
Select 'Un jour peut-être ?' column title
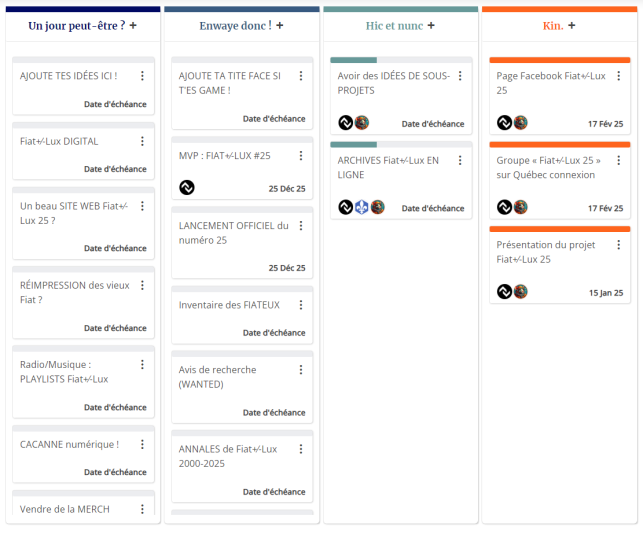77,26
